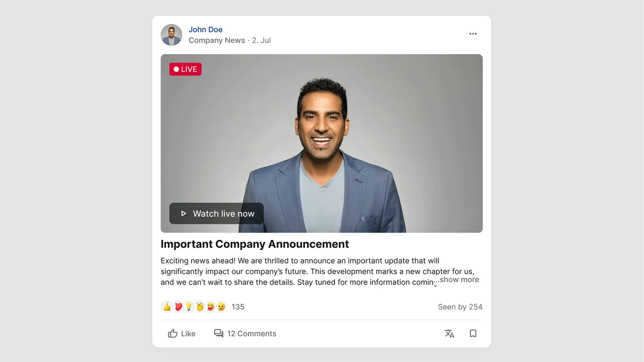View the 135 reactions count
644x362 pixels.
[238, 307]
